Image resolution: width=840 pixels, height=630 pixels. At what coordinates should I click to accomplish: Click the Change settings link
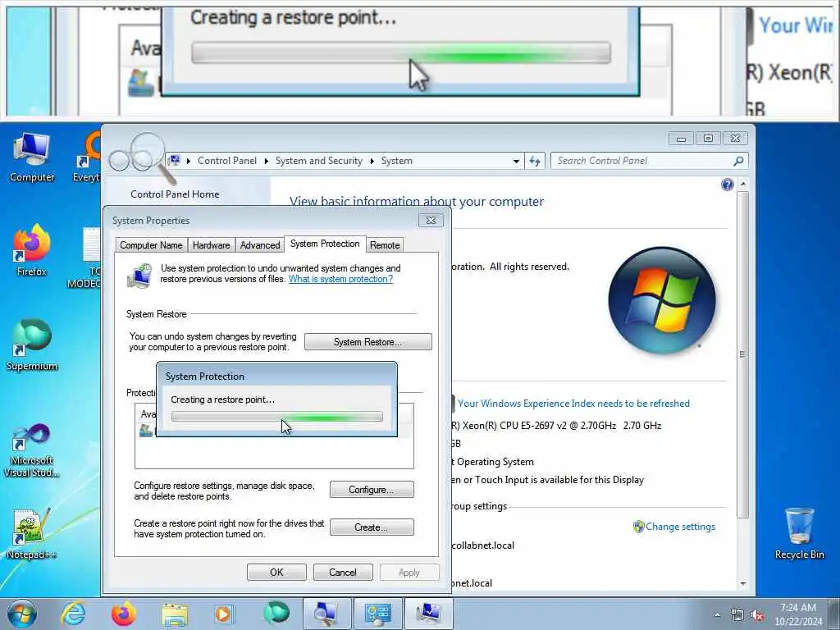680,527
